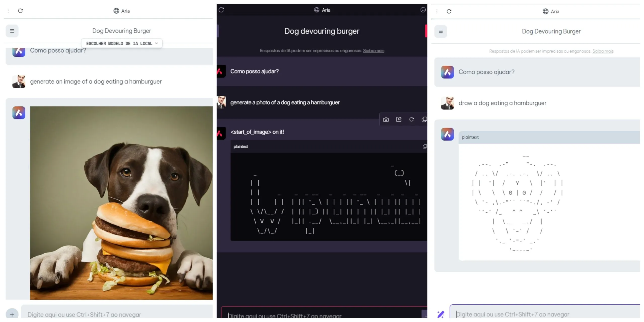644x322 pixels.
Task: Copy code using plaintext block copy icon
Action: coord(425,146)
